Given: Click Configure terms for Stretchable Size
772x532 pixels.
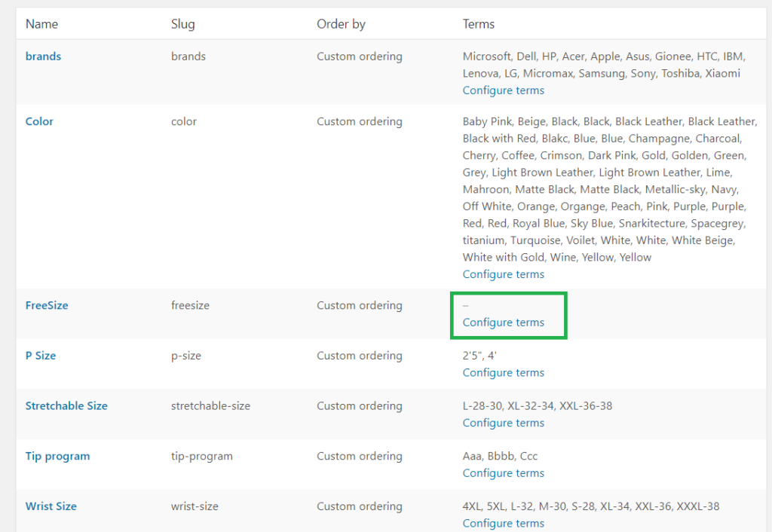Looking at the screenshot, I should [x=503, y=423].
